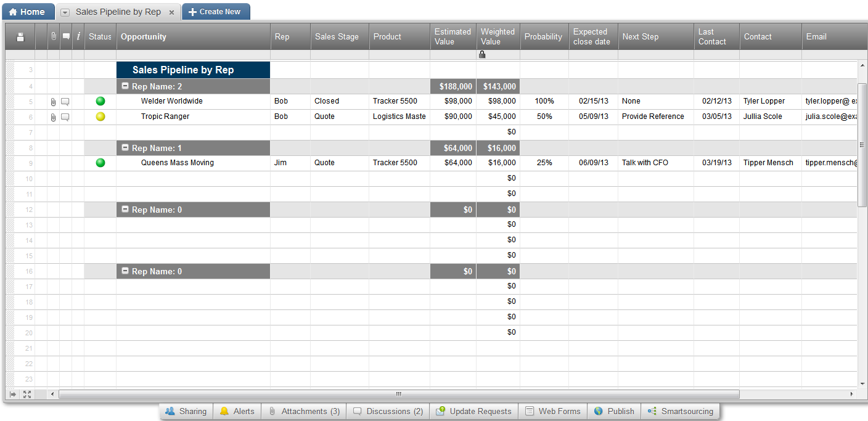Click the Last Contact column header
The width and height of the screenshot is (868, 421).
pyautogui.click(x=716, y=36)
